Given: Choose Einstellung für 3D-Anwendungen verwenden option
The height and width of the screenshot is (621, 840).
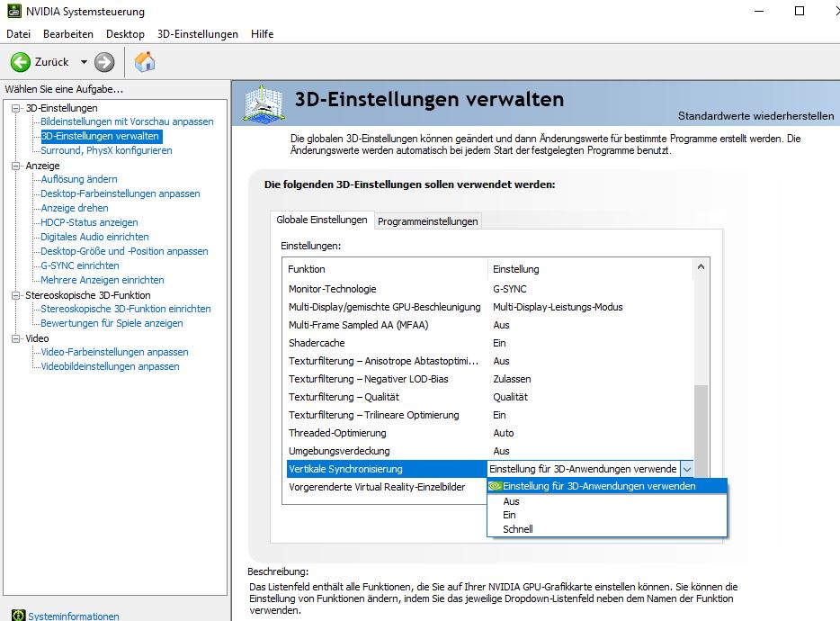Looking at the screenshot, I should 607,486.
